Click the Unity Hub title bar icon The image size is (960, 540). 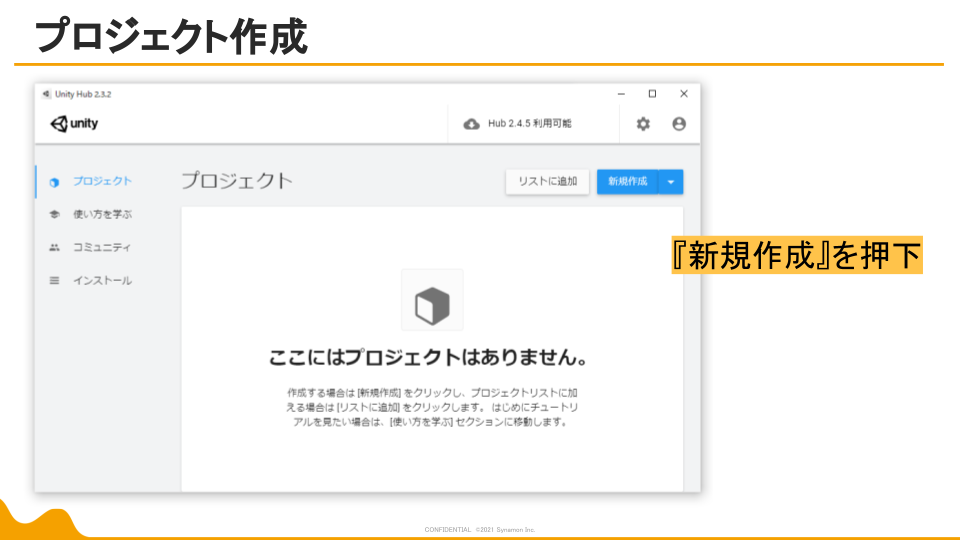click(46, 94)
